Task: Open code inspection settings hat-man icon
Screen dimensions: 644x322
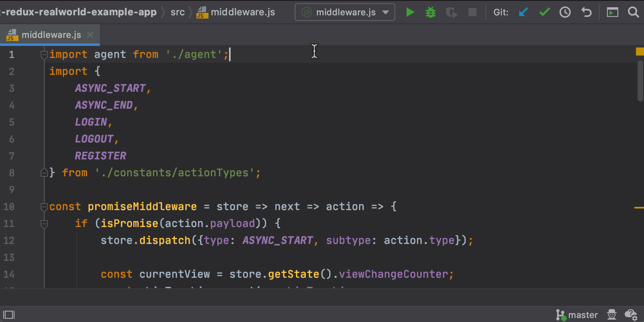Action: pos(612,314)
